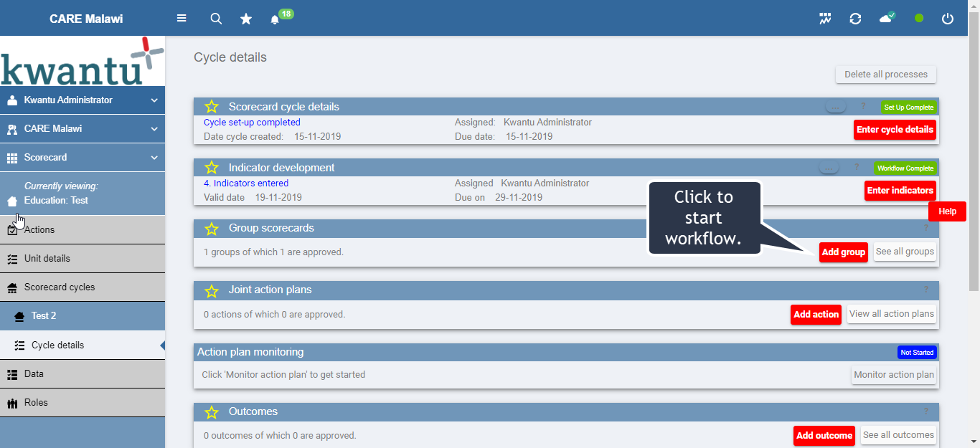Screen dimensions: 980x448
Task: Expand Kwantu Administrator sidebar menu
Action: tap(83, 100)
